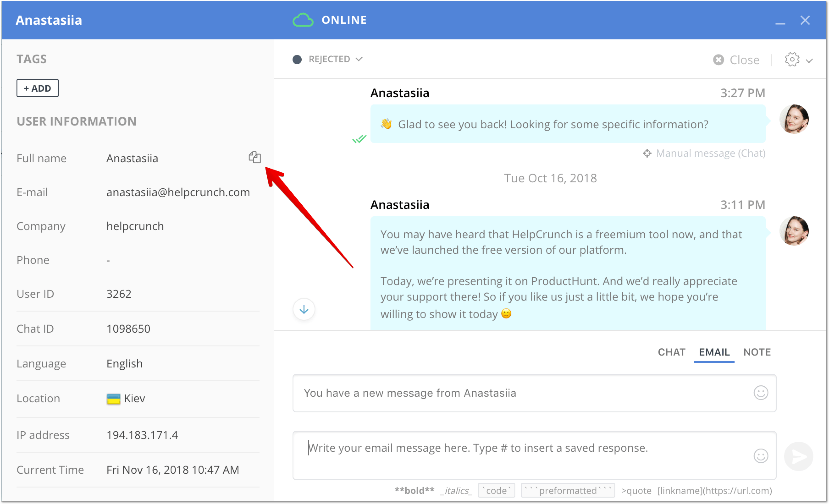Focus the email message text area
The height and width of the screenshot is (504, 829).
534,455
